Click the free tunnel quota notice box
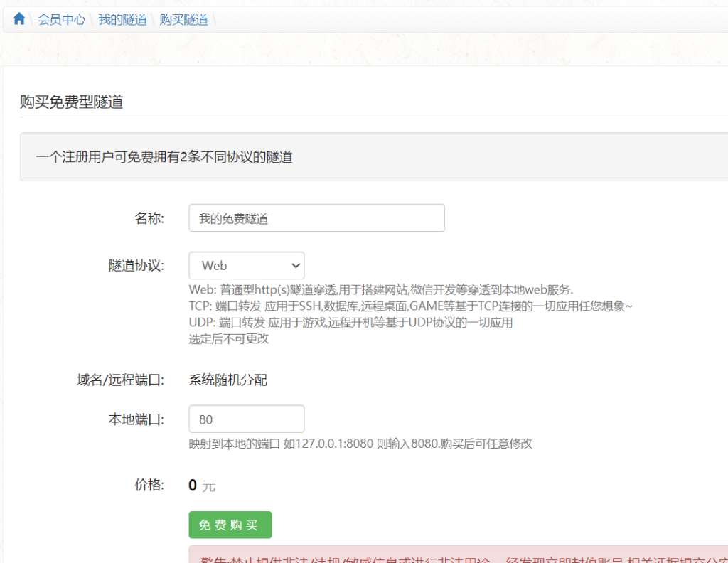The width and height of the screenshot is (728, 563). click(x=373, y=157)
